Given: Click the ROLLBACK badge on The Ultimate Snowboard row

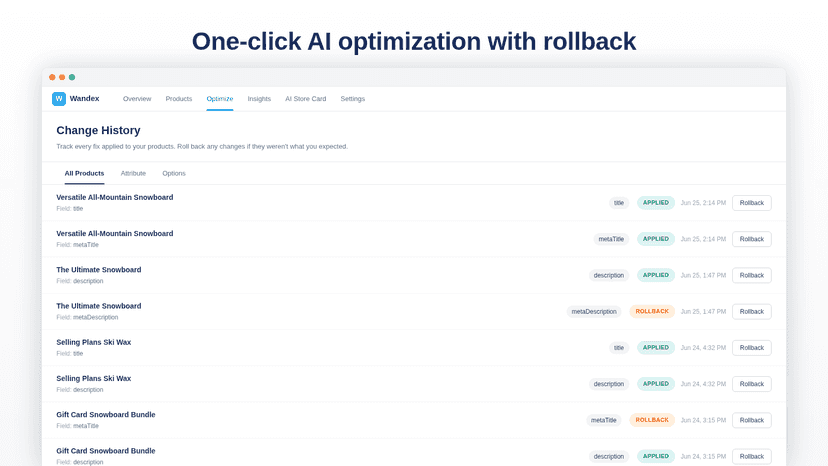Looking at the screenshot, I should 652,311.
